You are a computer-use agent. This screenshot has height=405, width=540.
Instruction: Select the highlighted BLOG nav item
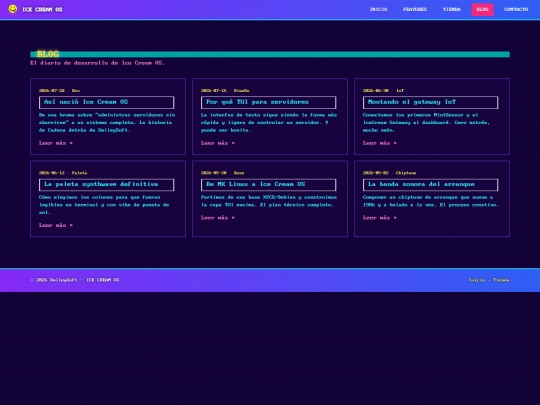[482, 9]
